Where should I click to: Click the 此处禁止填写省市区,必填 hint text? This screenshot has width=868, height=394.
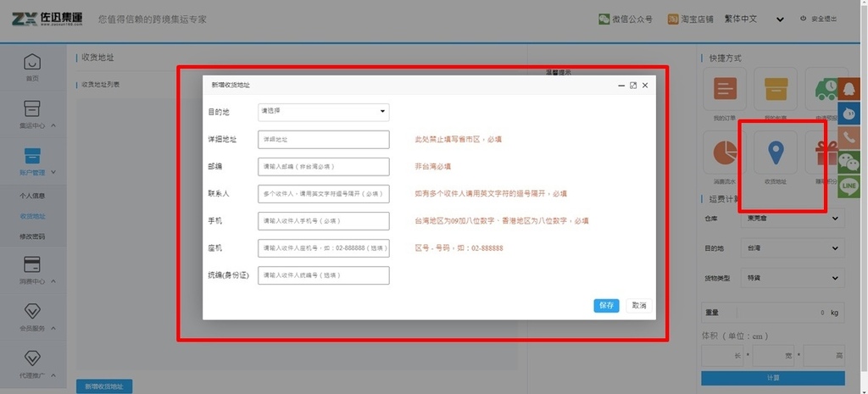(459, 140)
